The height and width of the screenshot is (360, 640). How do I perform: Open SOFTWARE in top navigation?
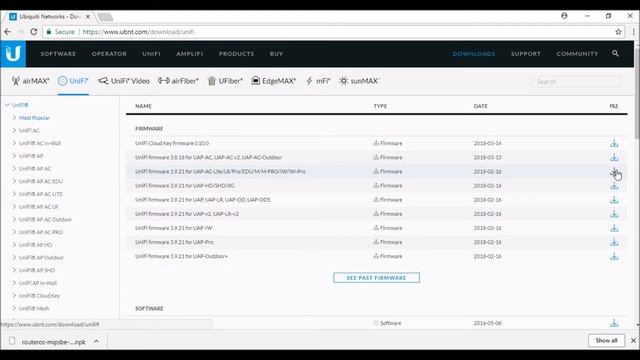click(58, 54)
